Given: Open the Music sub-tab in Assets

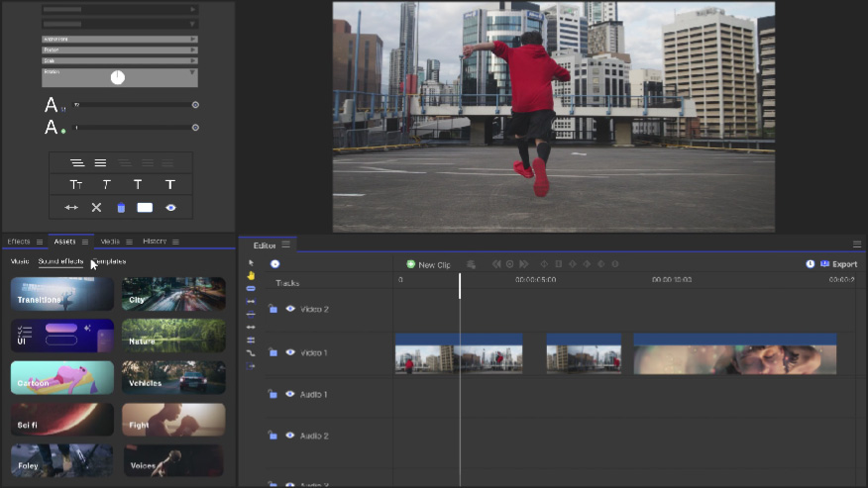Looking at the screenshot, I should (x=20, y=261).
